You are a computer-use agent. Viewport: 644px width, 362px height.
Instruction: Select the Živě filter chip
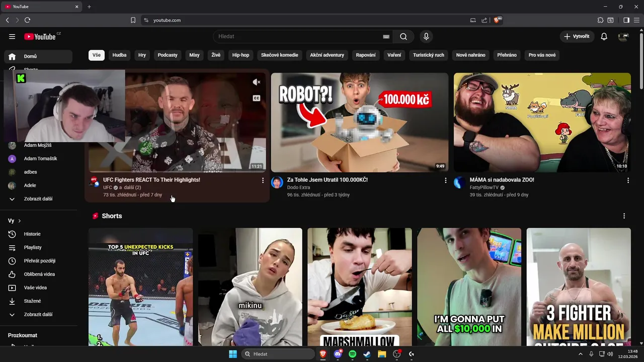click(x=216, y=55)
